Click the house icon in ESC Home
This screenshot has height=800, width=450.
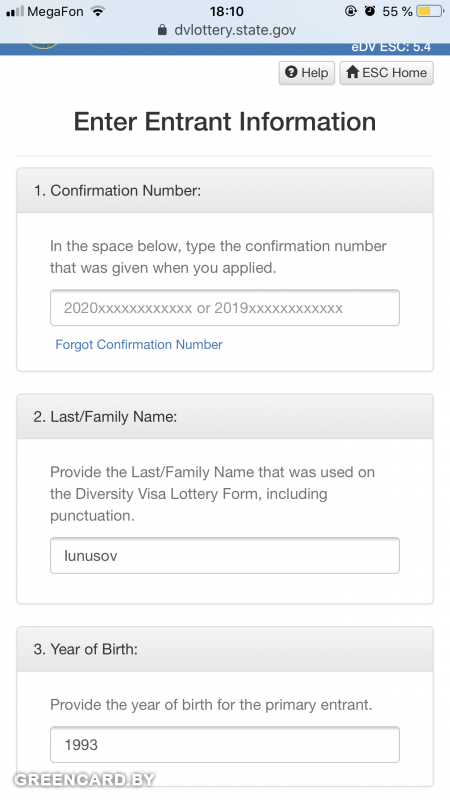[x=353, y=72]
